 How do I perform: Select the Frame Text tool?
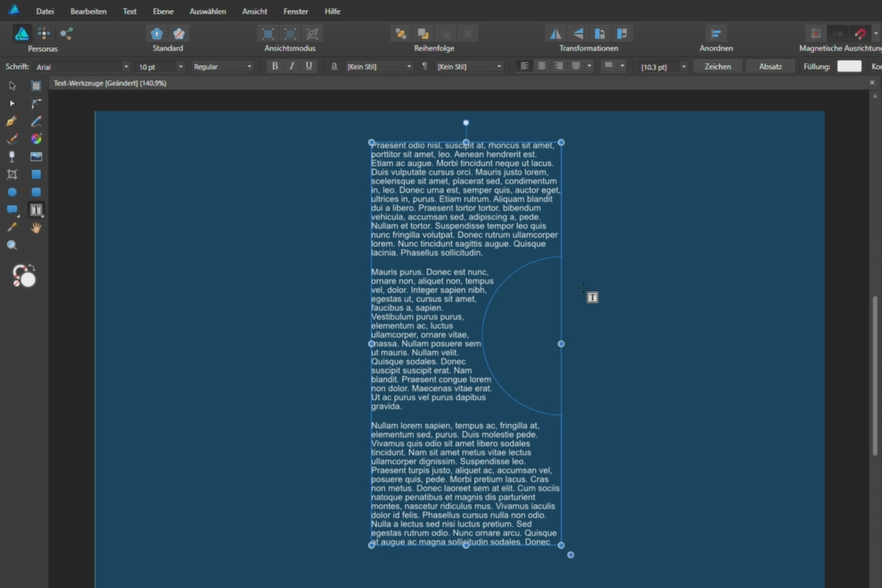click(x=36, y=210)
